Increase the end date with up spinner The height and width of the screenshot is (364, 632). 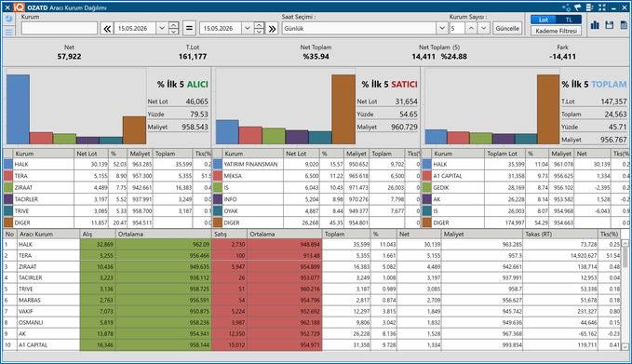[259, 25]
